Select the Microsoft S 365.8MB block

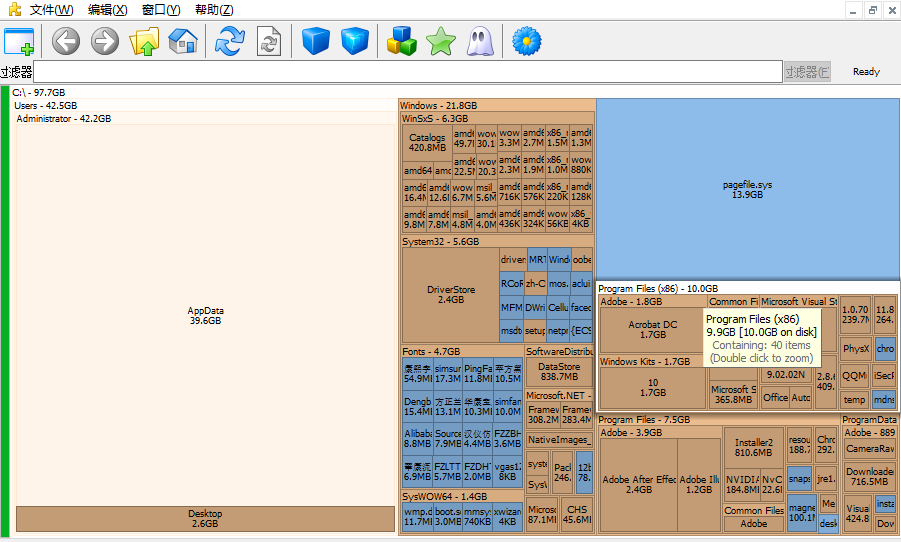tap(733, 394)
